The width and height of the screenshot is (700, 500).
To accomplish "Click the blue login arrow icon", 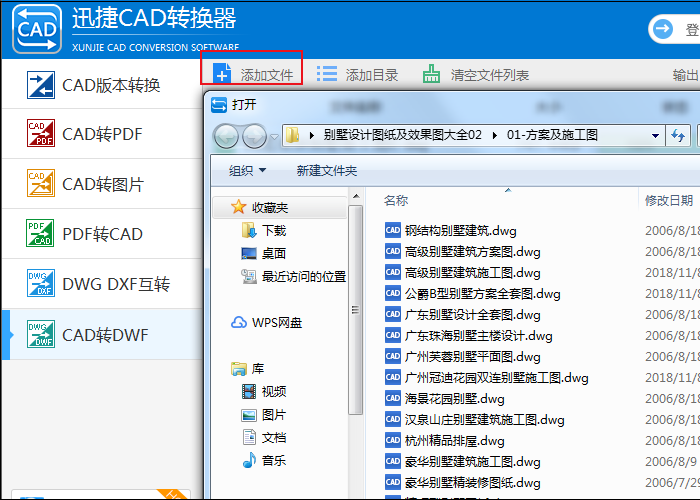I will 663,29.
